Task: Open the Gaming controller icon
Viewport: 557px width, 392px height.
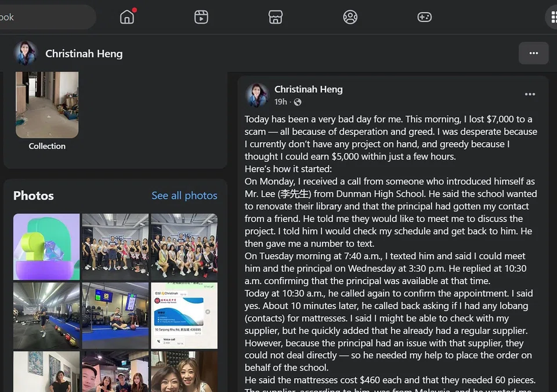Action: click(x=424, y=17)
